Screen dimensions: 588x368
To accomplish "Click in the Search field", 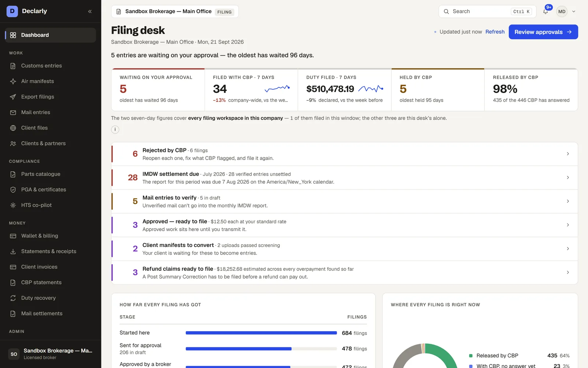I will (487, 11).
